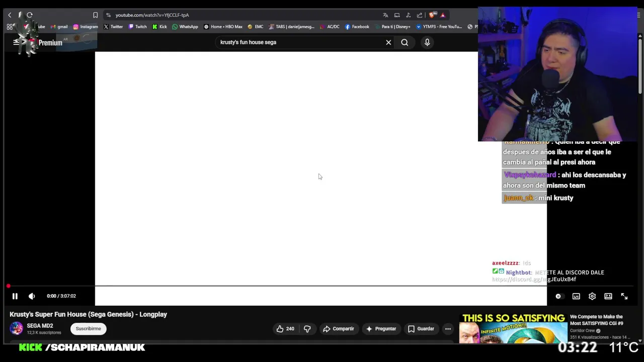Open the YouTube hamburger guide menu
The width and height of the screenshot is (644, 362).
click(16, 43)
